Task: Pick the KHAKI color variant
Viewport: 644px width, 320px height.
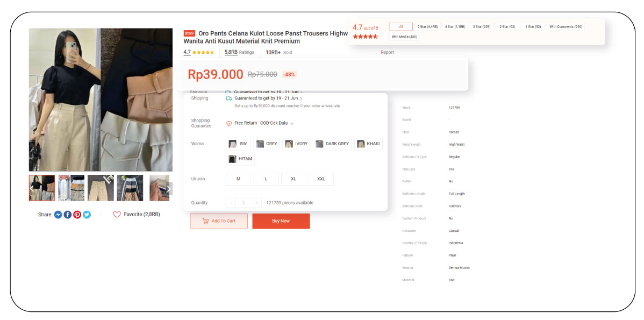Action: 368,144
